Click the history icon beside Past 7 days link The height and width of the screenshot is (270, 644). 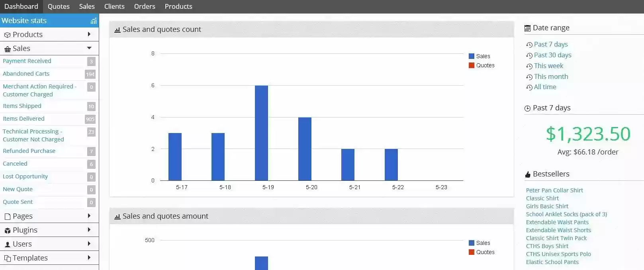529,45
